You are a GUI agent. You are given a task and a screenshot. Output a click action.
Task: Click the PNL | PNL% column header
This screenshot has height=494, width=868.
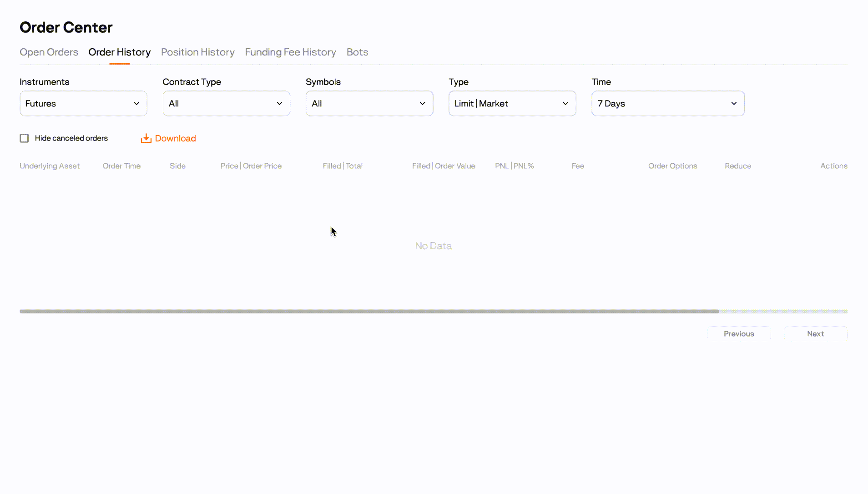click(x=515, y=166)
